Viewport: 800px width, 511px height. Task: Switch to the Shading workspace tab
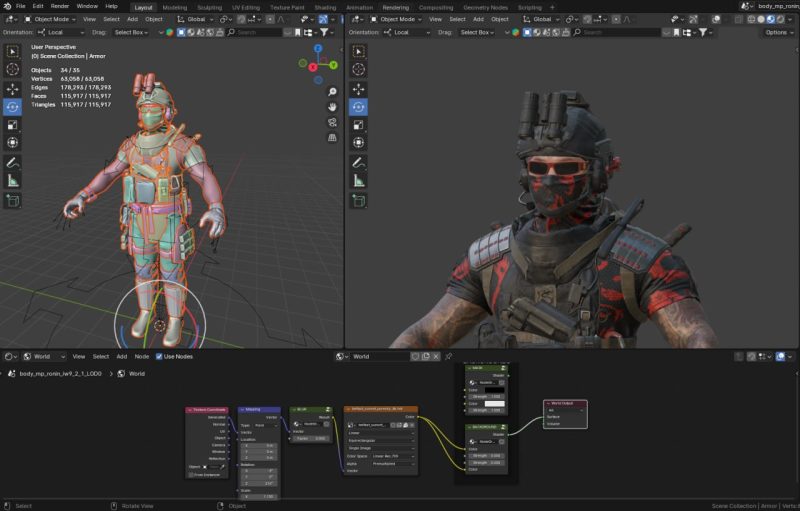325,7
